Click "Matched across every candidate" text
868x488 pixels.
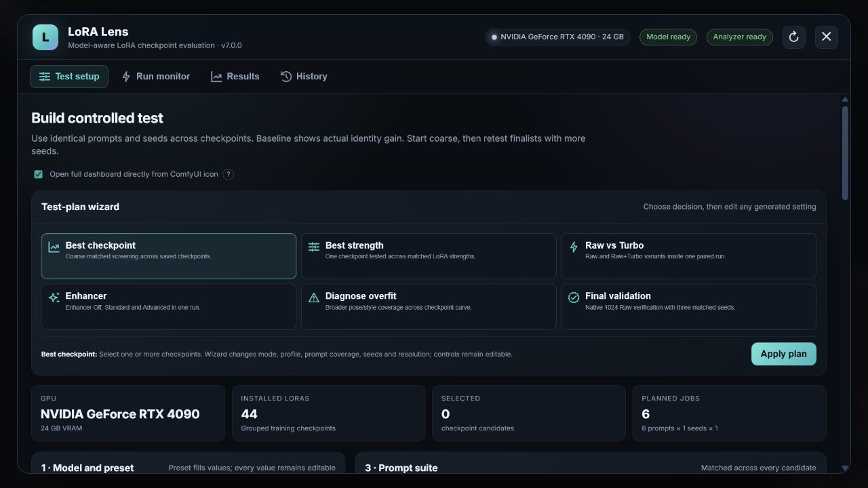[759, 468]
